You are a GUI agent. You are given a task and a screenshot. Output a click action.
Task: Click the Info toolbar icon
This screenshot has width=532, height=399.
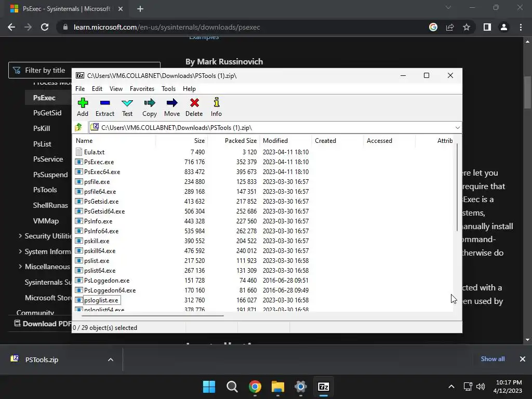click(x=217, y=102)
